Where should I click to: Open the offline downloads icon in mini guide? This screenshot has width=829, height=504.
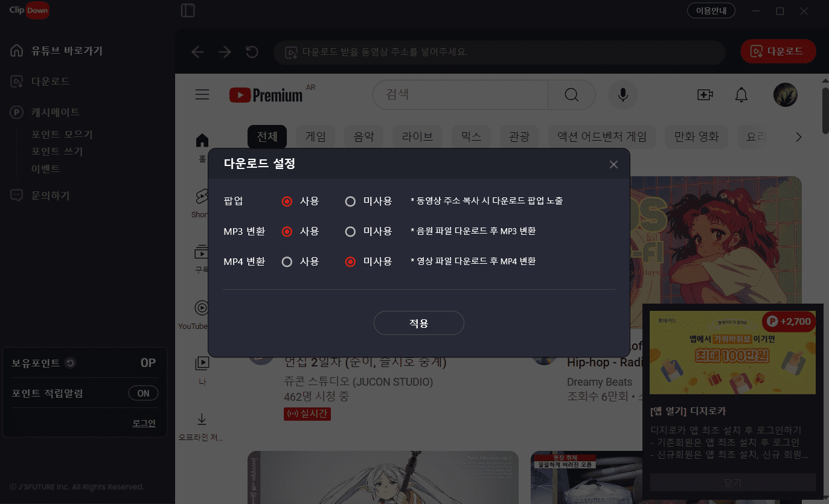[x=202, y=419]
